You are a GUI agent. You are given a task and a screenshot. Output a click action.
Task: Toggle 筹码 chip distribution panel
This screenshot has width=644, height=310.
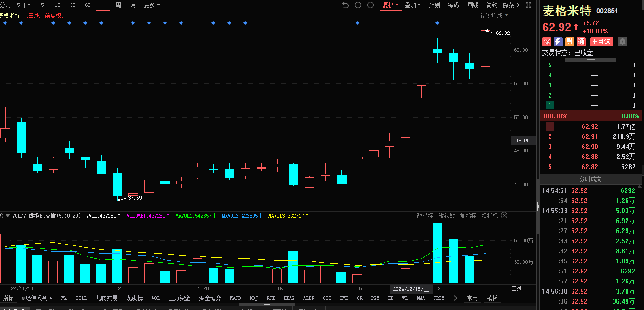tap(453, 5)
